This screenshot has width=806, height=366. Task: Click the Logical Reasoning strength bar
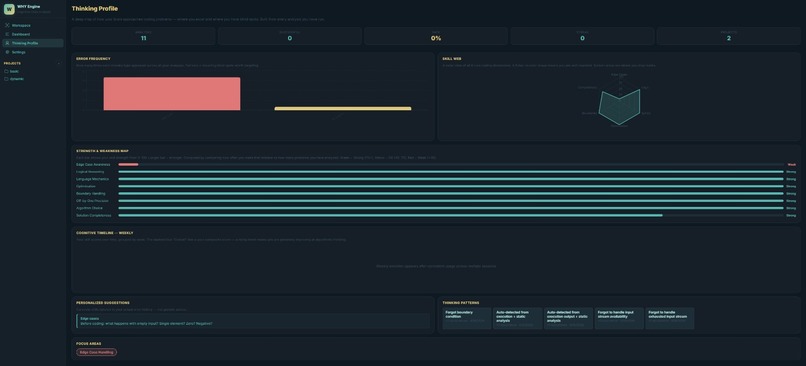[451, 172]
